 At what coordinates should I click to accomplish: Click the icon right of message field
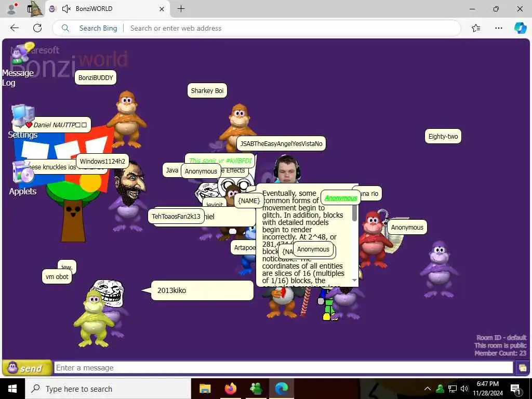[x=522, y=368]
